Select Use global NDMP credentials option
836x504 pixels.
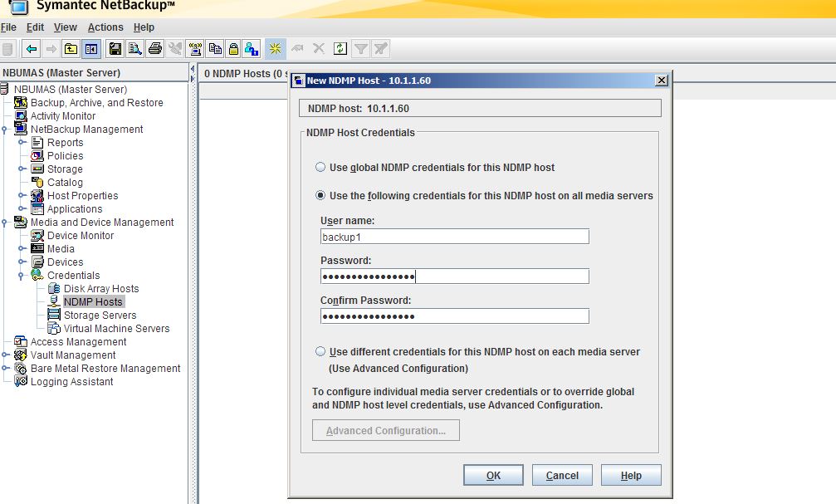pyautogui.click(x=320, y=167)
